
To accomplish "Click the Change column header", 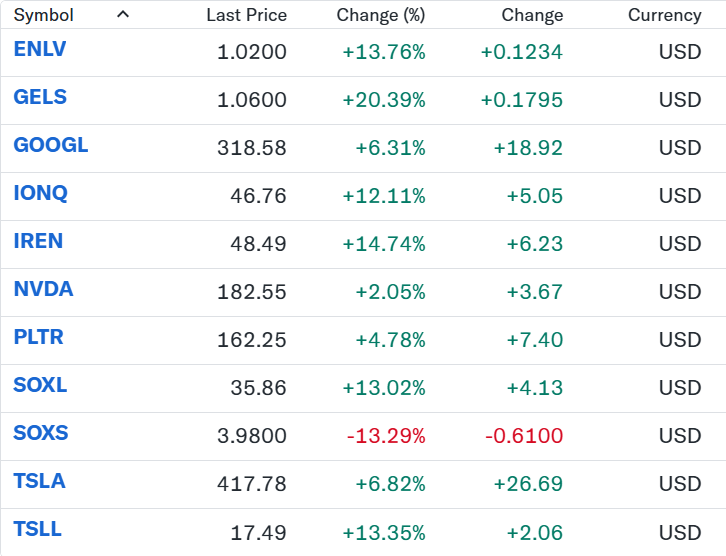I will tap(532, 15).
